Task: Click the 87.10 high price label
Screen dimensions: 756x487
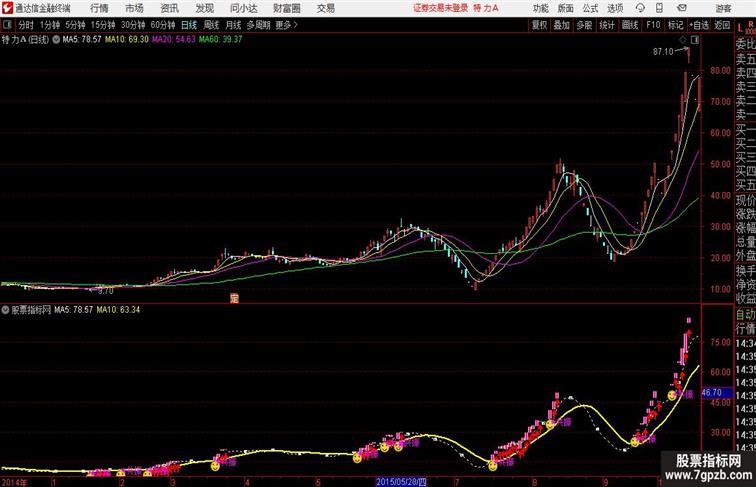Action: pyautogui.click(x=663, y=52)
